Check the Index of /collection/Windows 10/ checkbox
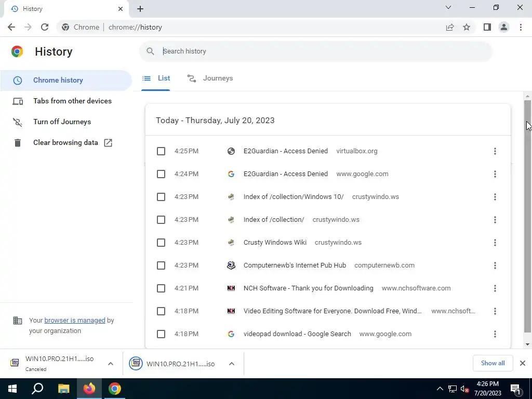 point(161,197)
